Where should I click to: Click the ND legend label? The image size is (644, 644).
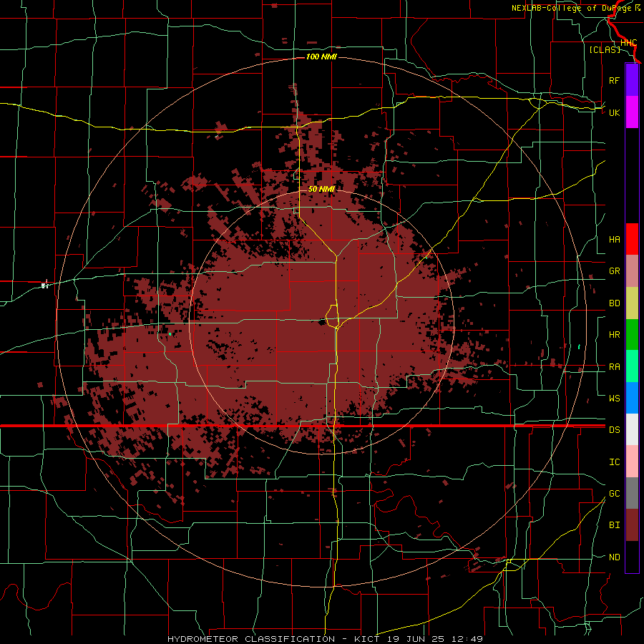click(x=614, y=557)
